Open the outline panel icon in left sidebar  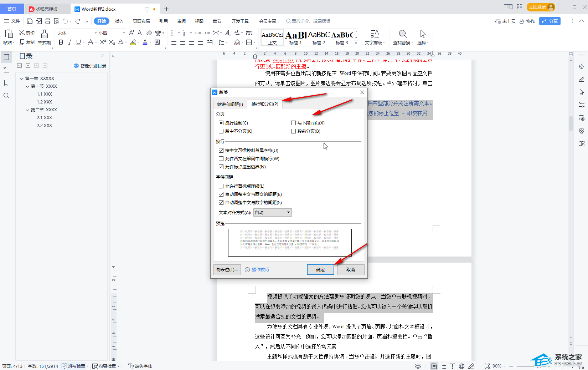click(x=6, y=57)
